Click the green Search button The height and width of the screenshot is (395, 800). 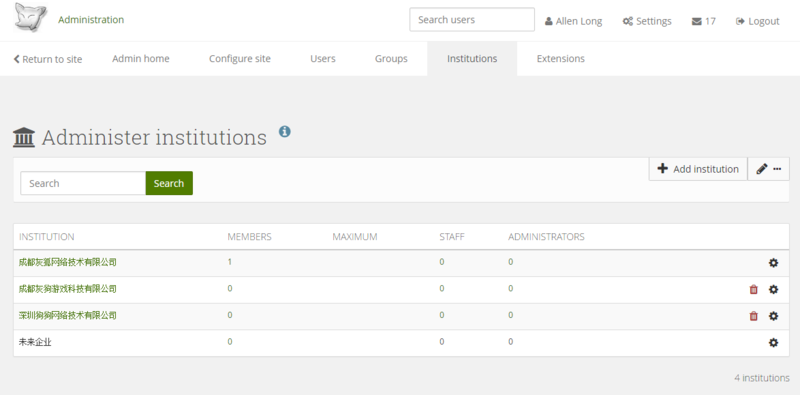click(x=169, y=183)
